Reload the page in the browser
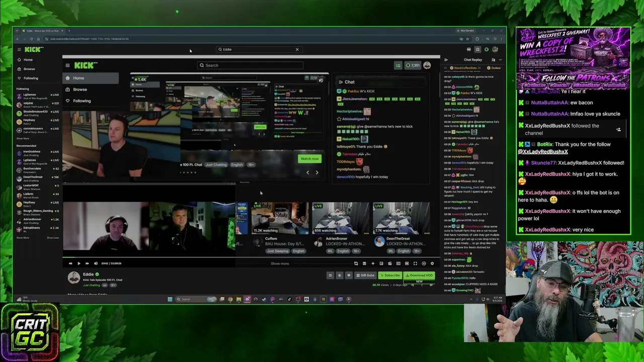Viewport: 644px width, 362px height. tap(31, 39)
